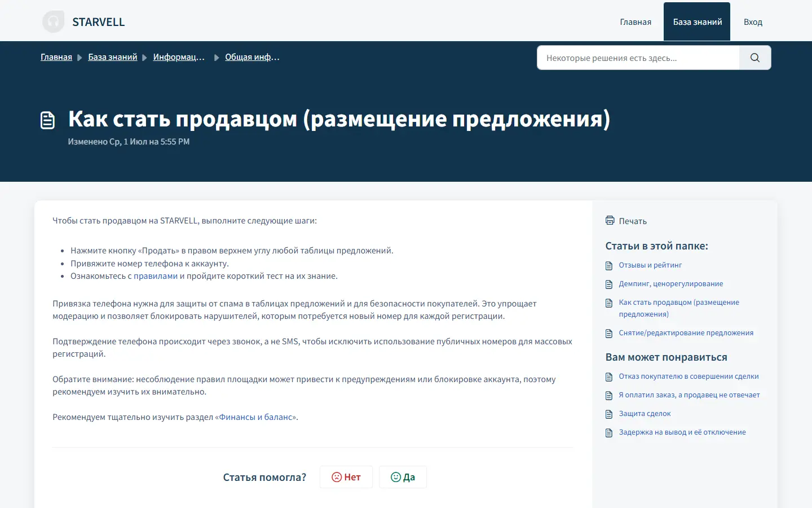Screen dimensions: 812x508
Task: Open the Главная menu item
Action: coord(636,22)
